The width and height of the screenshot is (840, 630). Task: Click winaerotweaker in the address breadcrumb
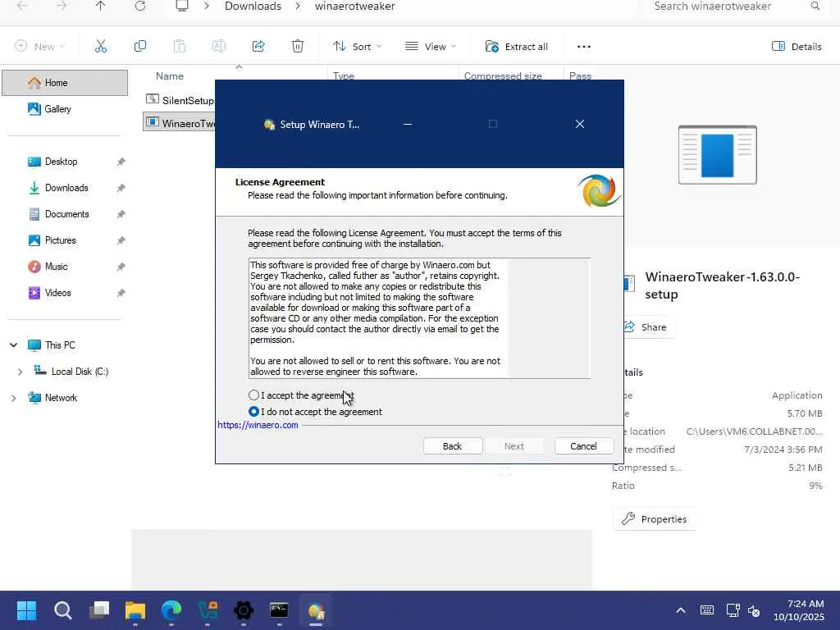(354, 7)
